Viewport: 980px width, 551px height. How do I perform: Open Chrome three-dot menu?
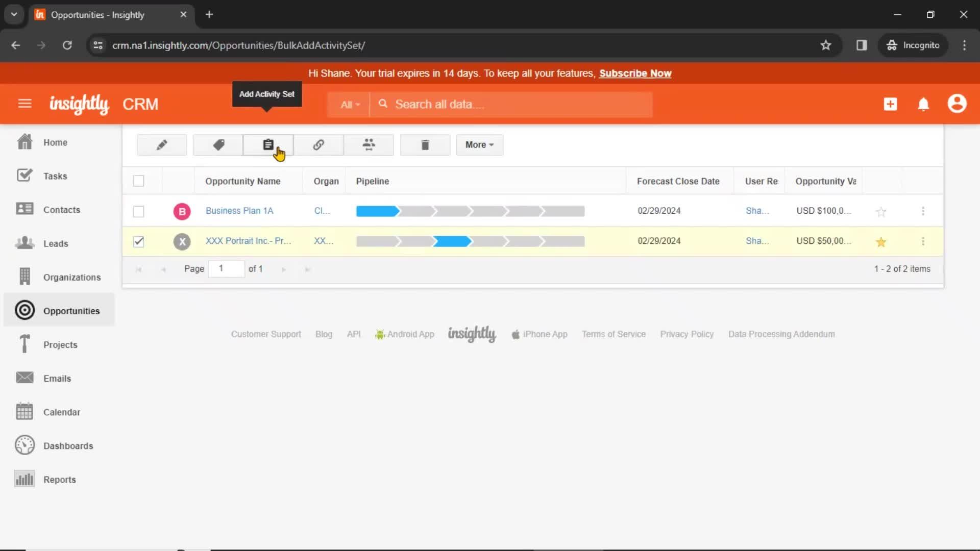tap(964, 45)
